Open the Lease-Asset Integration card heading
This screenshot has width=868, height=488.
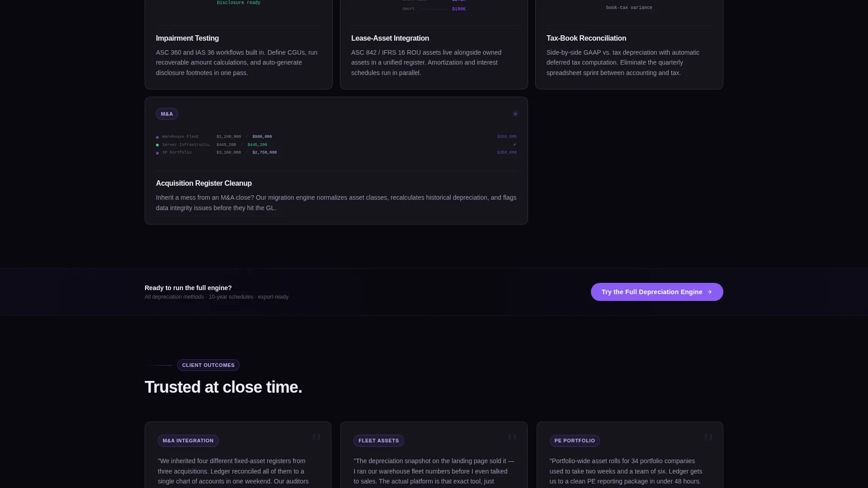(x=390, y=38)
